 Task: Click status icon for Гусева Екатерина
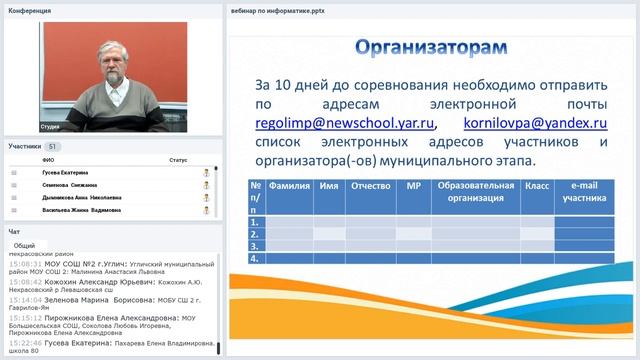206,173
